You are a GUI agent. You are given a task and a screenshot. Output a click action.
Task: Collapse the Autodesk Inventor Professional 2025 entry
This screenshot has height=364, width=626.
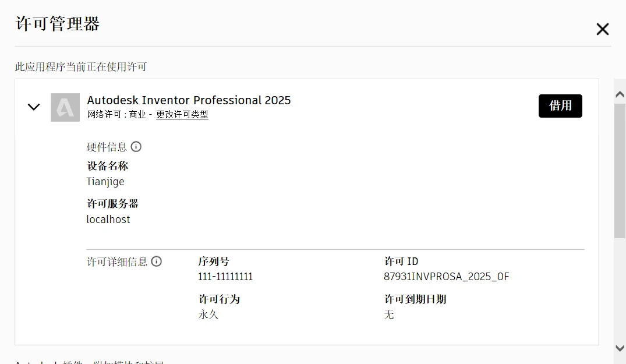[x=34, y=107]
